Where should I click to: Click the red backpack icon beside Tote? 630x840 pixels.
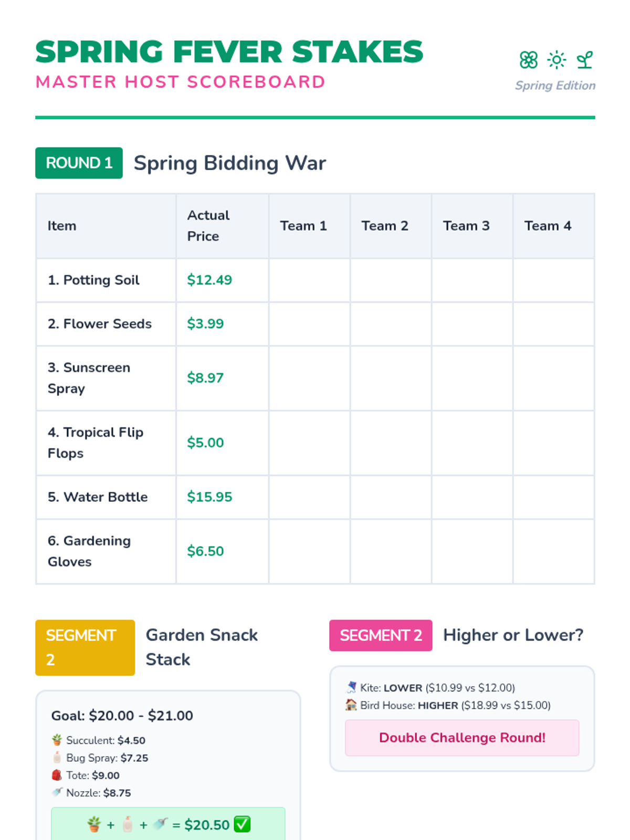point(57,775)
